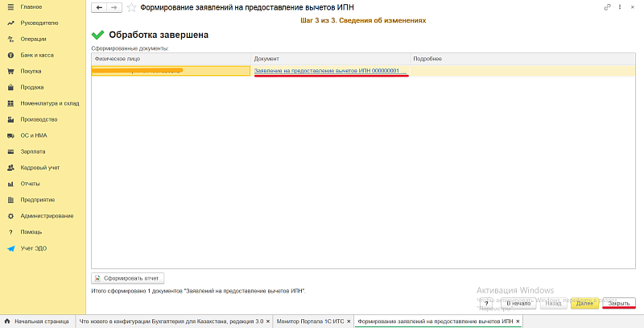Close the Монитор Портала 1С:ИТС tab

pos(350,322)
